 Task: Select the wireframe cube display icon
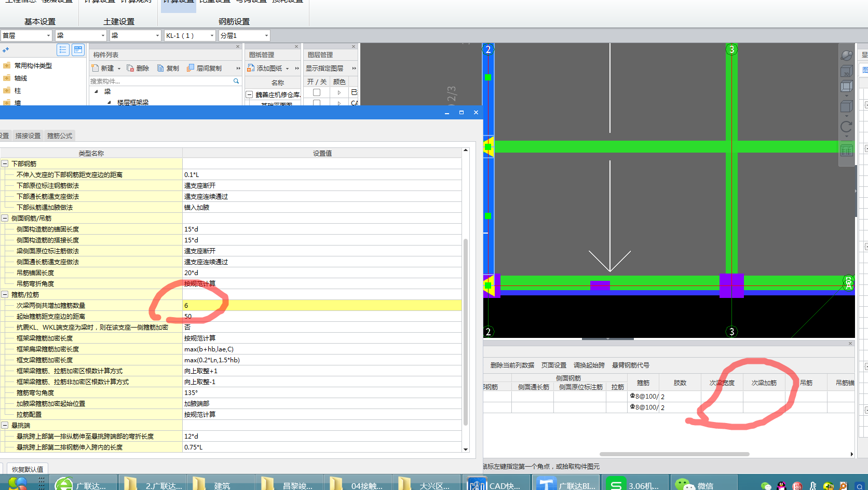(847, 87)
